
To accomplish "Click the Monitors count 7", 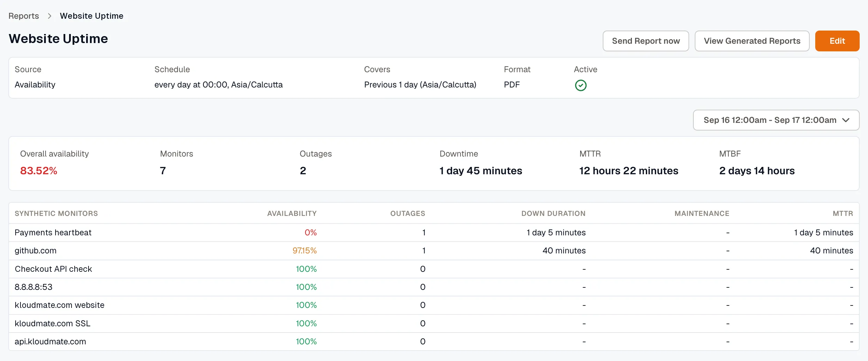I will click(x=163, y=171).
